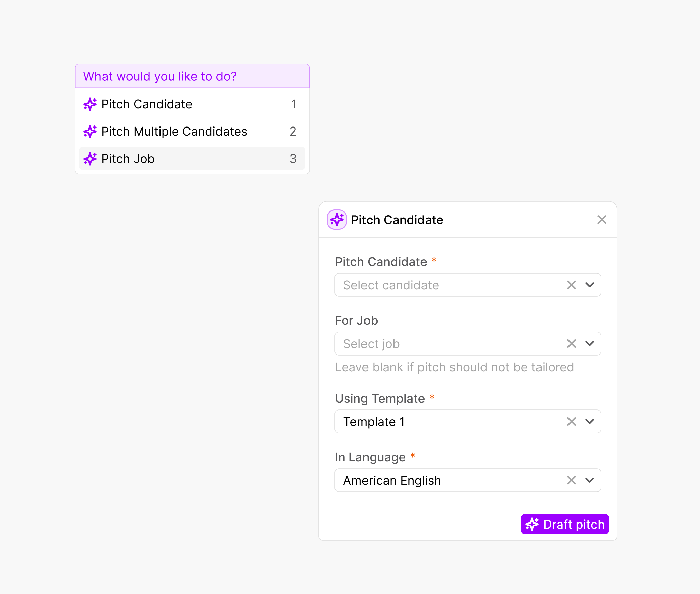Open the Using Template dropdown
The width and height of the screenshot is (700, 594).
coord(590,421)
